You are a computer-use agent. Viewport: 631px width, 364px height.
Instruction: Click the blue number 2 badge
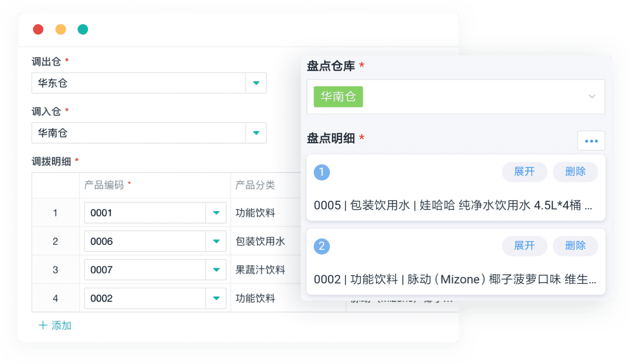tap(322, 246)
